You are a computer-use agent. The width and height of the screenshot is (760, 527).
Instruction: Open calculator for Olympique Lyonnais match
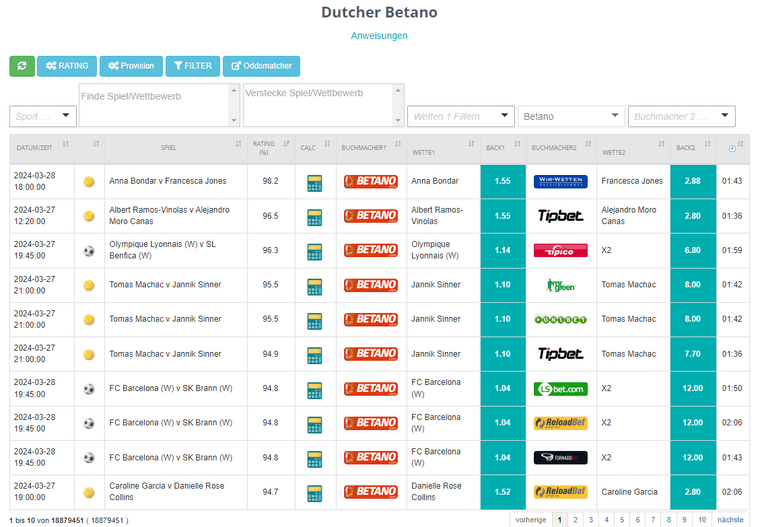(x=315, y=252)
